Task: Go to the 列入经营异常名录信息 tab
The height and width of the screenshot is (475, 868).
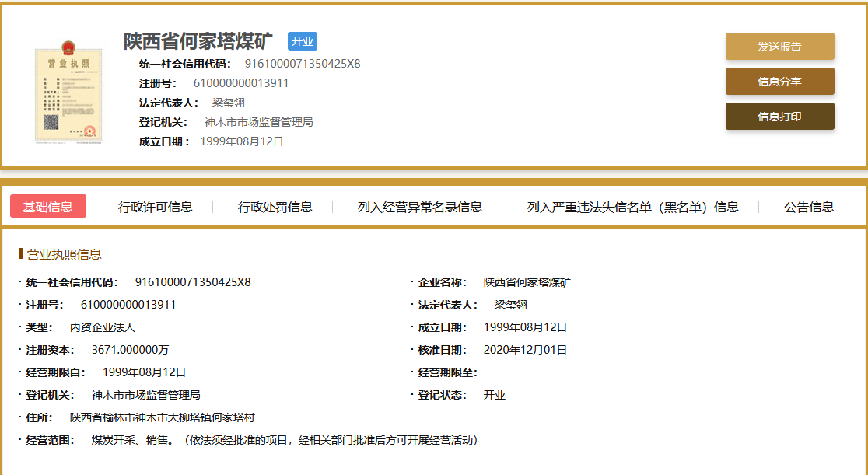Action: point(420,207)
